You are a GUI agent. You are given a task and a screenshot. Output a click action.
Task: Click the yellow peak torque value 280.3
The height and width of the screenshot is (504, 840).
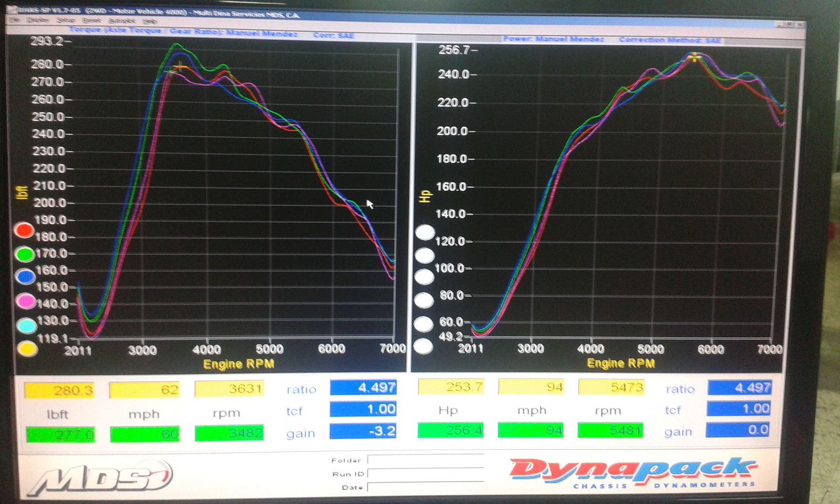(59, 390)
